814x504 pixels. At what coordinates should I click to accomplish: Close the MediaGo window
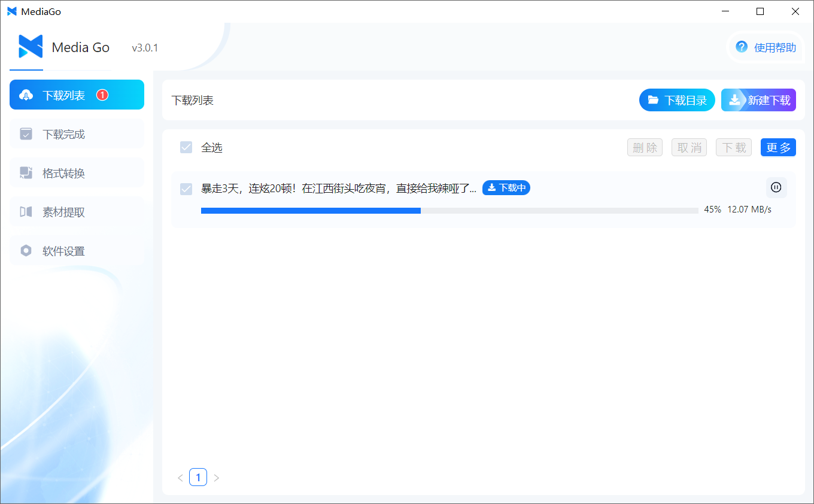[795, 11]
